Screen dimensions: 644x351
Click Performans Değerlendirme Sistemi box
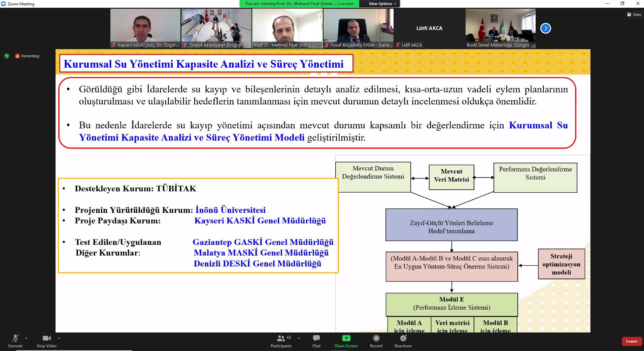pos(535,178)
